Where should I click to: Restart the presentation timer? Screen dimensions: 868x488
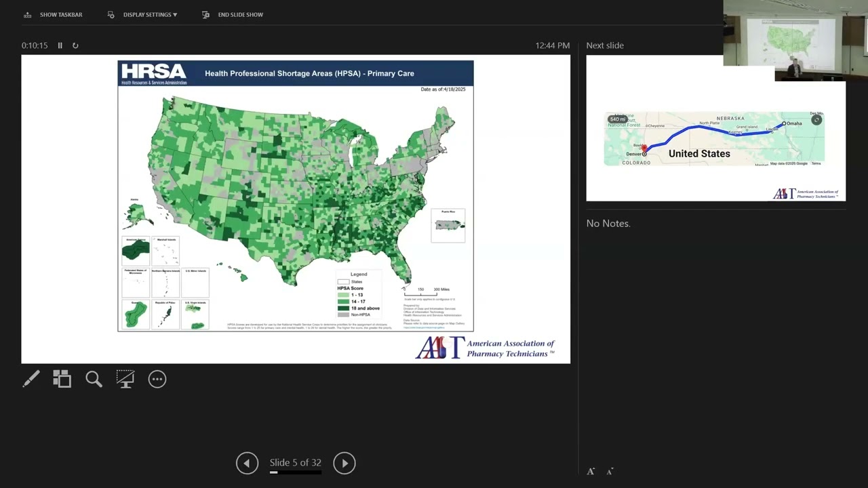pyautogui.click(x=75, y=45)
